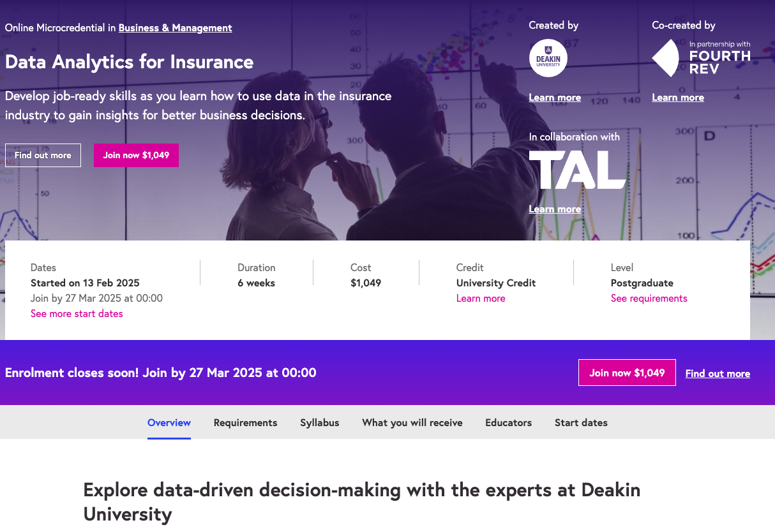Click Find out more in enrolment banner
The width and height of the screenshot is (775, 532).
click(718, 374)
